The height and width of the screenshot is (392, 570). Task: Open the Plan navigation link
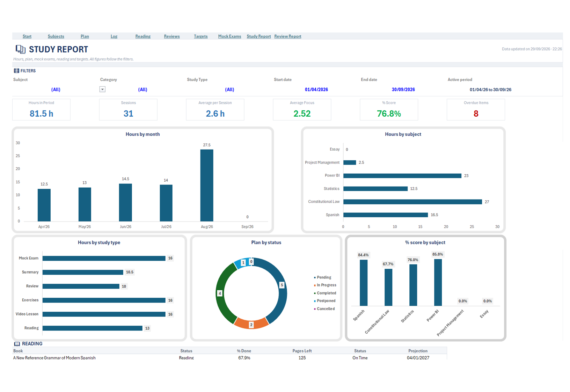point(85,36)
